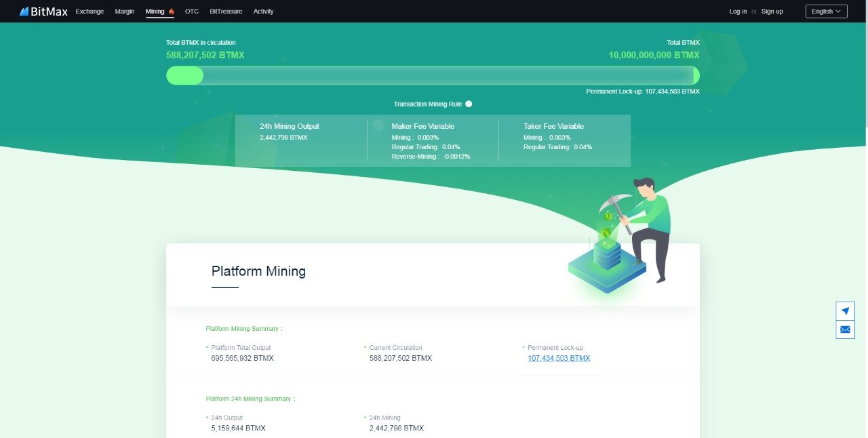Click the BTMX circulation progress bar
Screen dimensions: 868x438
(x=433, y=75)
